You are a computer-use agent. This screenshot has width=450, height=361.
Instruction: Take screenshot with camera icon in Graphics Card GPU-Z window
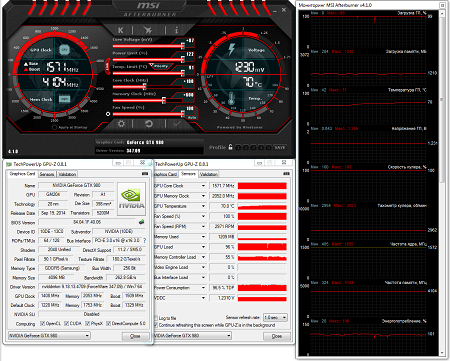[x=145, y=174]
